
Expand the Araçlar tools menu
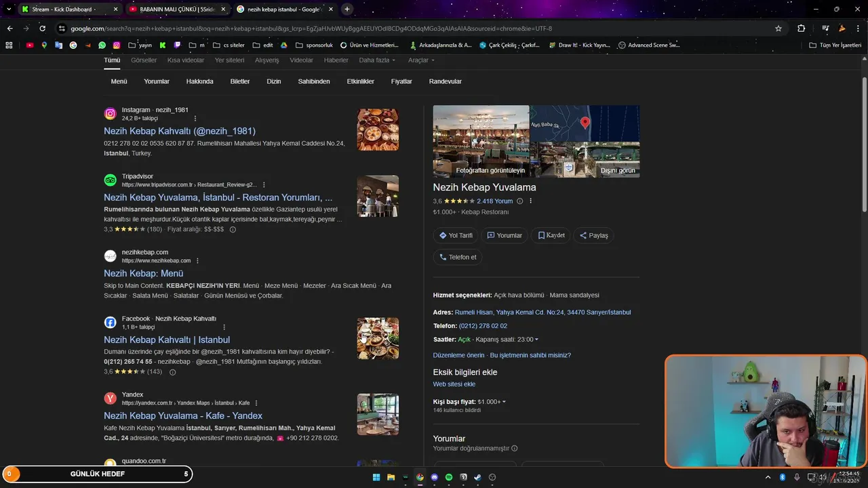(x=421, y=60)
